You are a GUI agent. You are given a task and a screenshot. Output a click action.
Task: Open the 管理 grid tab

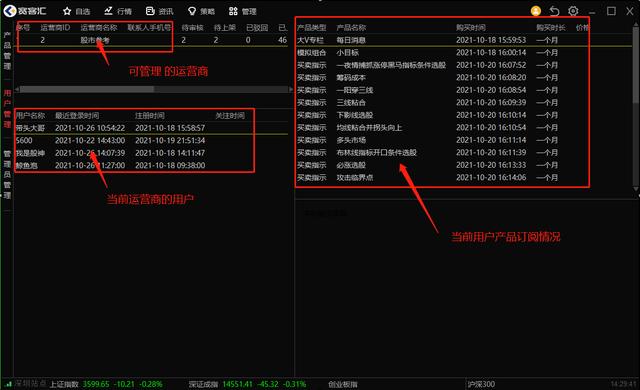pos(242,11)
